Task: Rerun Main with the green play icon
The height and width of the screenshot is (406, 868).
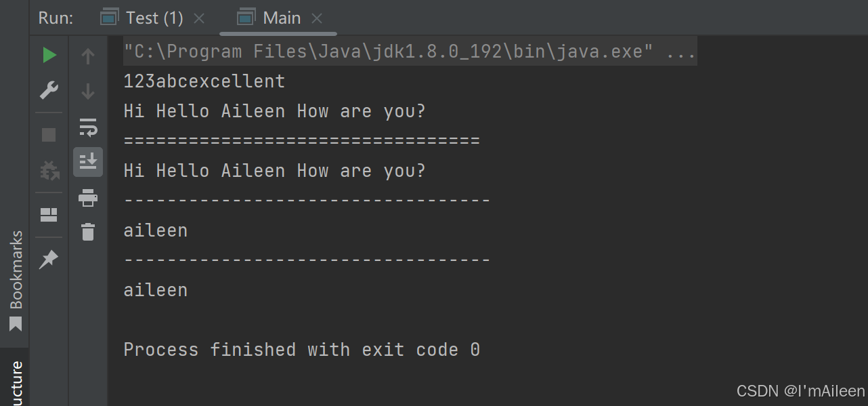Action: coord(49,56)
